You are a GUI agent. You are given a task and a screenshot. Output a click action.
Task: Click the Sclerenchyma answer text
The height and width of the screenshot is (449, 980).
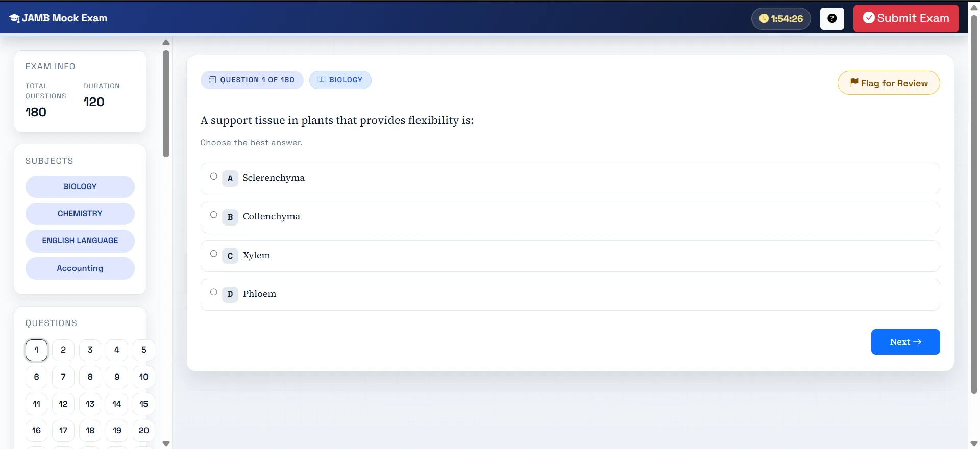(274, 178)
